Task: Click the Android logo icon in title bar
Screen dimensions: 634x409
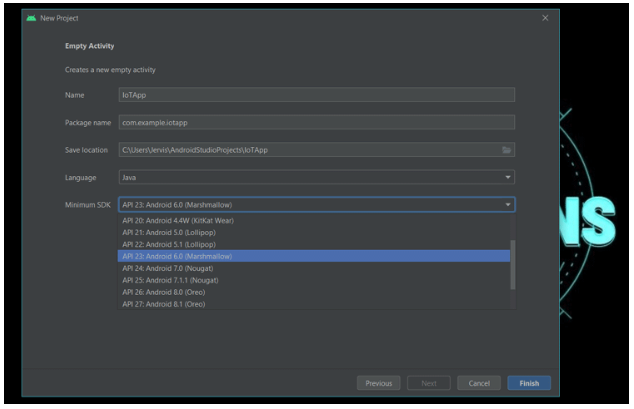Action: [31, 18]
